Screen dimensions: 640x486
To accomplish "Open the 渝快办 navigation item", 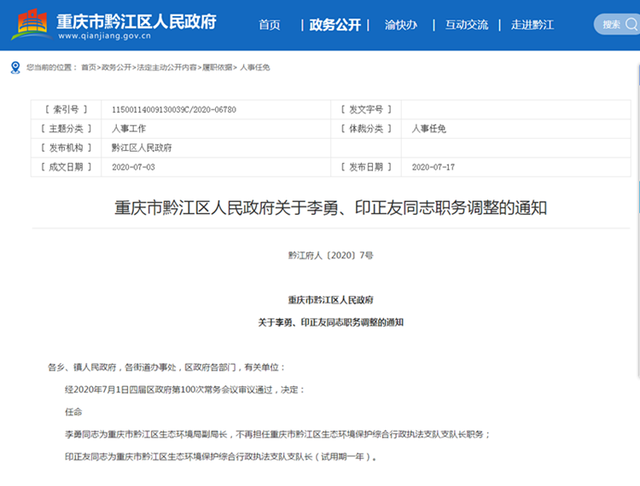I will (x=400, y=24).
